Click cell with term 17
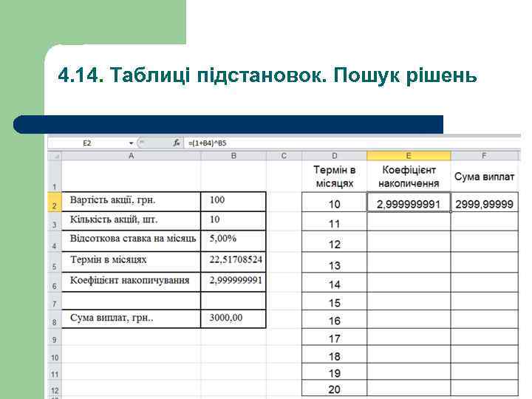The width and height of the screenshot is (532, 399). pos(334,337)
